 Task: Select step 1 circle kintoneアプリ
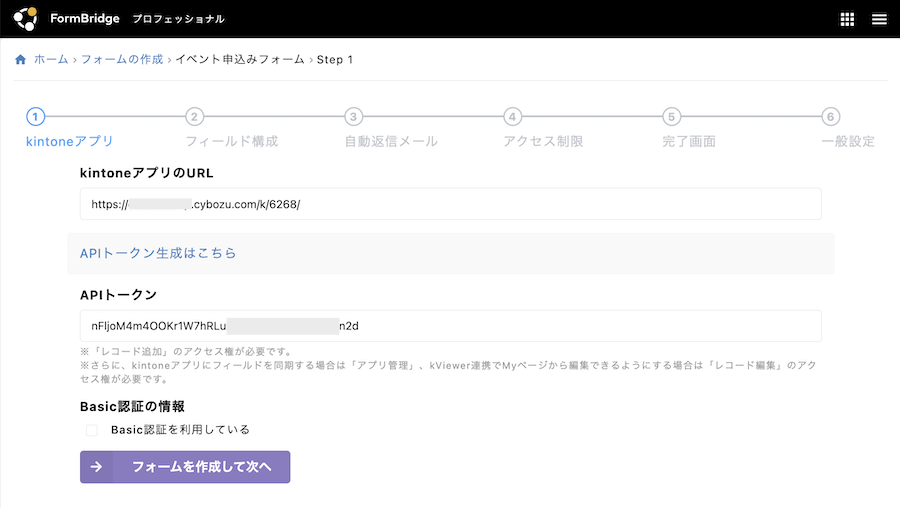point(36,117)
